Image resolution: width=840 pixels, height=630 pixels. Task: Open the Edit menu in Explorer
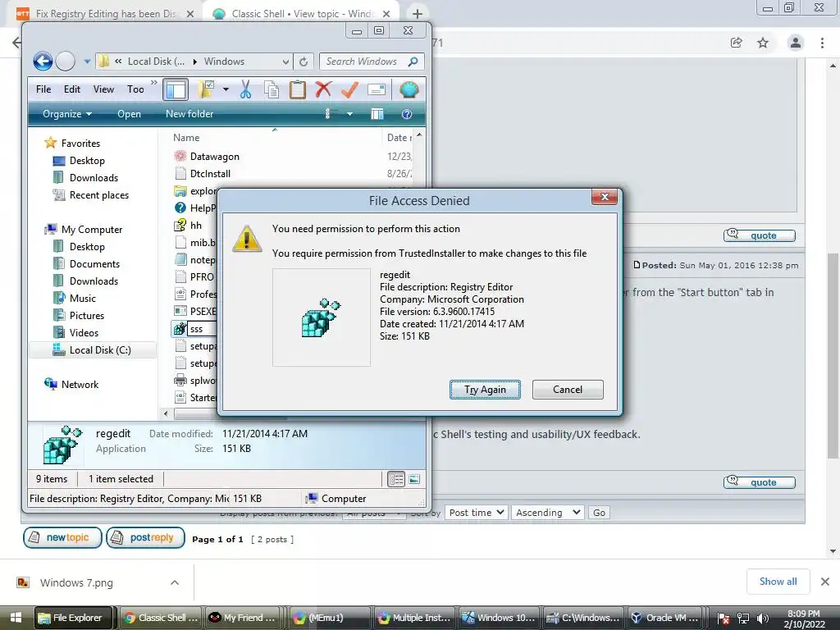(x=72, y=89)
